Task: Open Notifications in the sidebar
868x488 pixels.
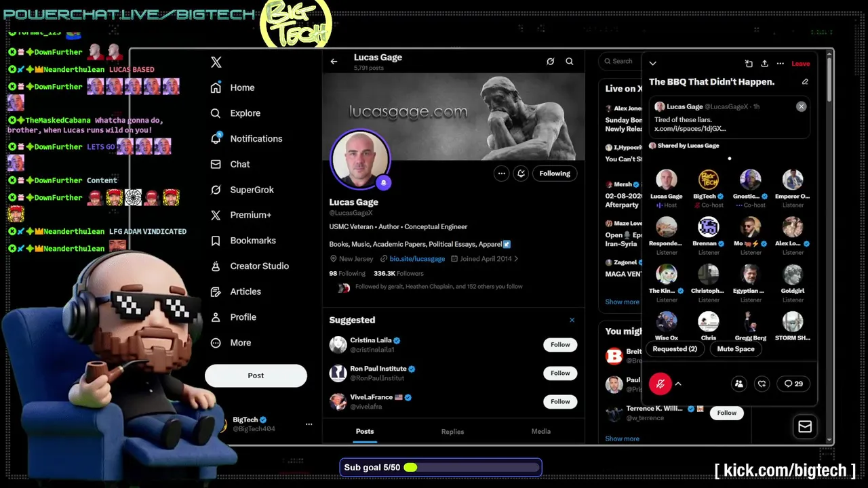Action: click(246, 138)
